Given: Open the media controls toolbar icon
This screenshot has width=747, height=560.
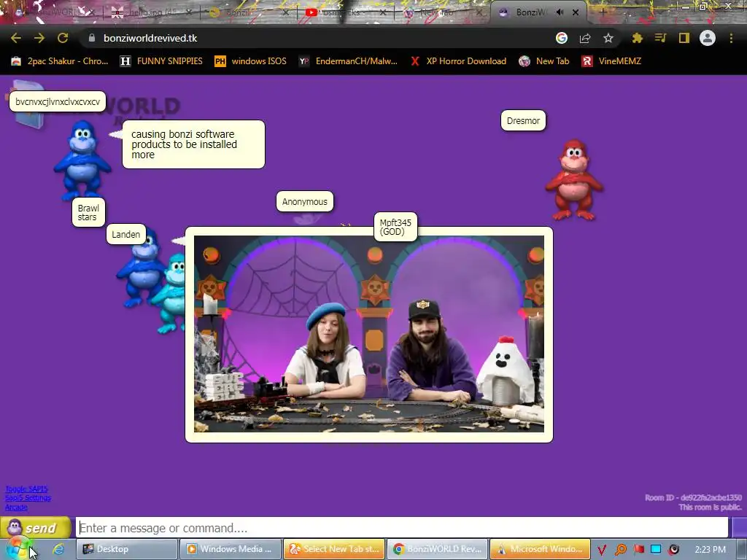Looking at the screenshot, I should (x=660, y=38).
